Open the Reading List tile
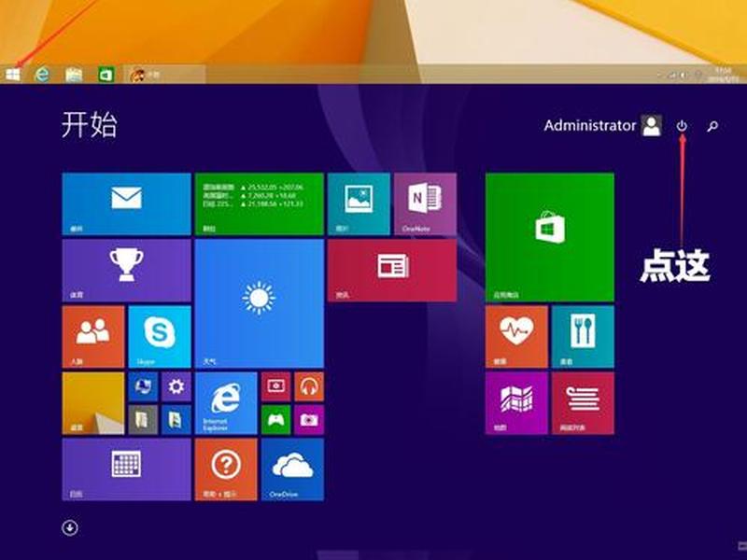The width and height of the screenshot is (747, 560). pyautogui.click(x=583, y=403)
